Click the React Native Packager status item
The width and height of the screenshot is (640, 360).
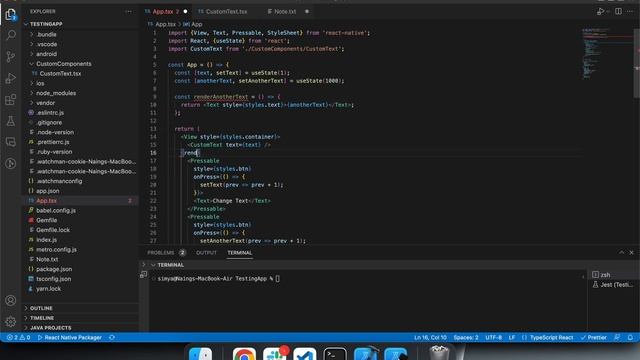tap(69, 338)
